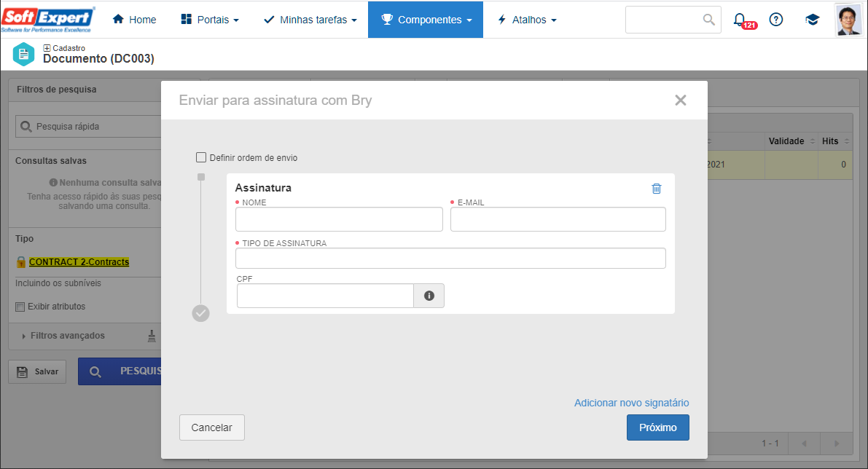Viewport: 868px width, 469px height.
Task: Click the "TIPO DE ASSINATURA" field
Action: [x=450, y=259]
